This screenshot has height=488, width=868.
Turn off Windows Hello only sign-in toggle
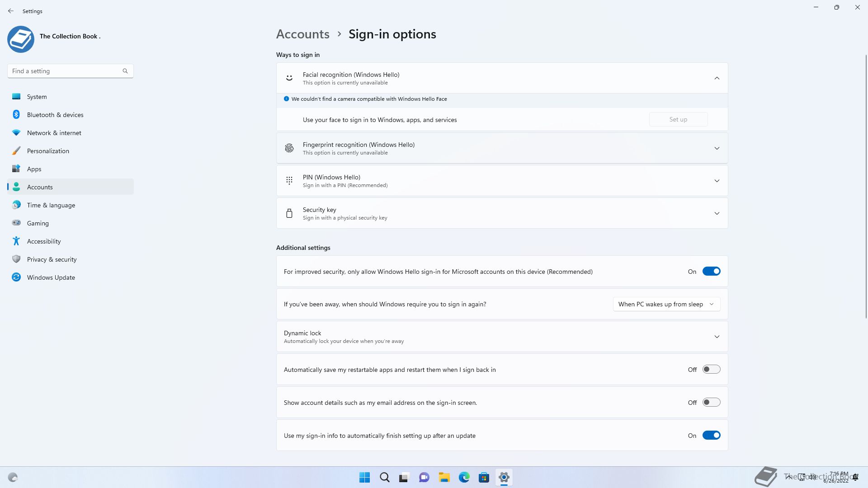(x=711, y=271)
